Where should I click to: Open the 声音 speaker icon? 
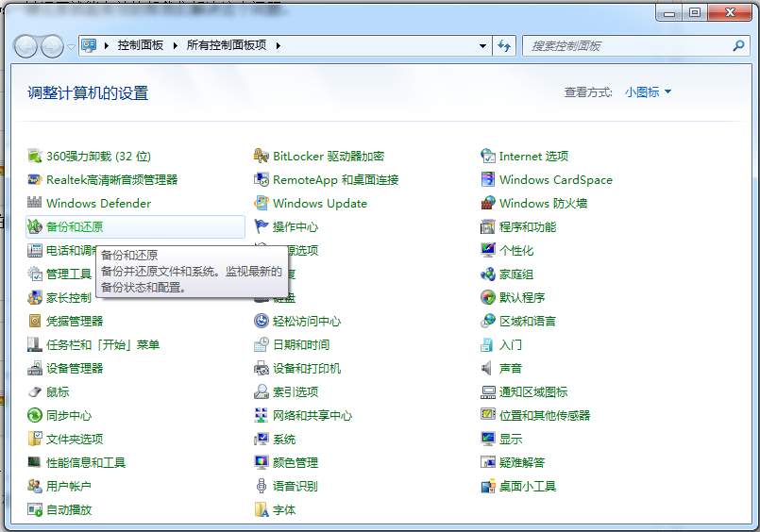[x=488, y=368]
